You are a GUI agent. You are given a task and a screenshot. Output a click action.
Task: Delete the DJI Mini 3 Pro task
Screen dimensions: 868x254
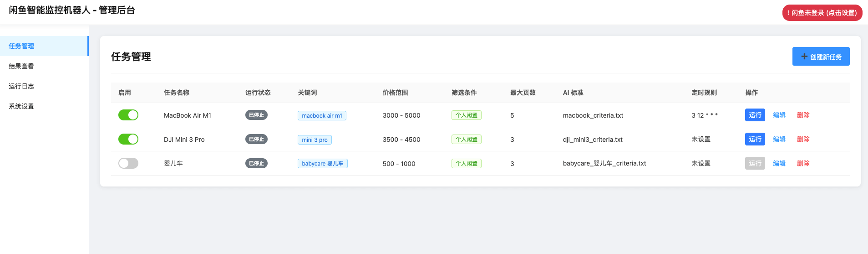(x=803, y=139)
